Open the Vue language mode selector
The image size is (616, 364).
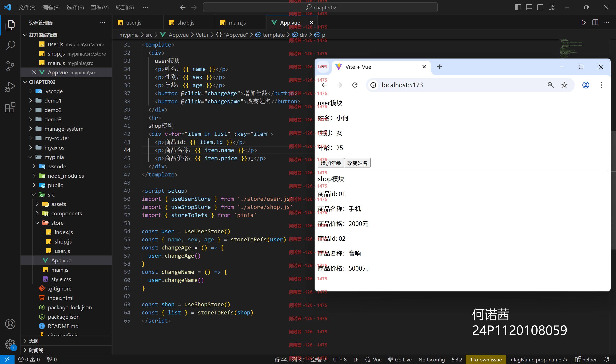tap(377, 359)
